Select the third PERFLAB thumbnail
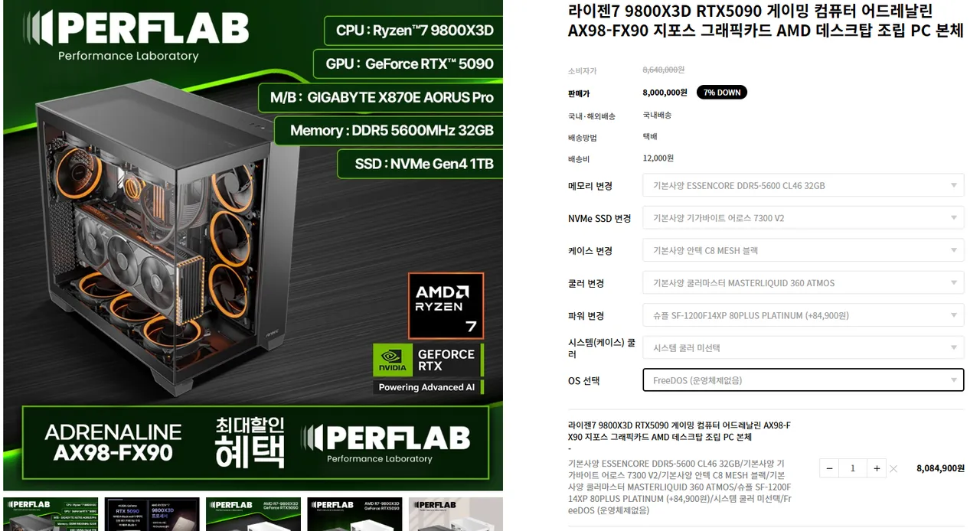Viewport: 980px width, 531px height. point(253,514)
